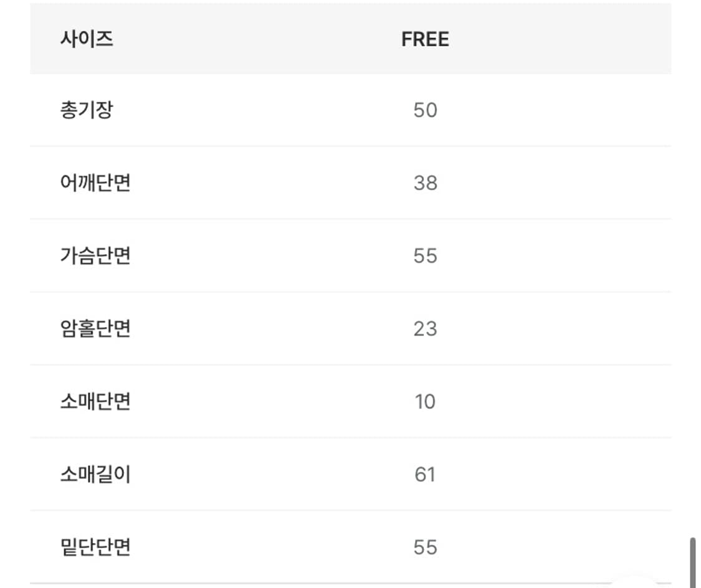Click the 밑단단면 row label

[95, 547]
